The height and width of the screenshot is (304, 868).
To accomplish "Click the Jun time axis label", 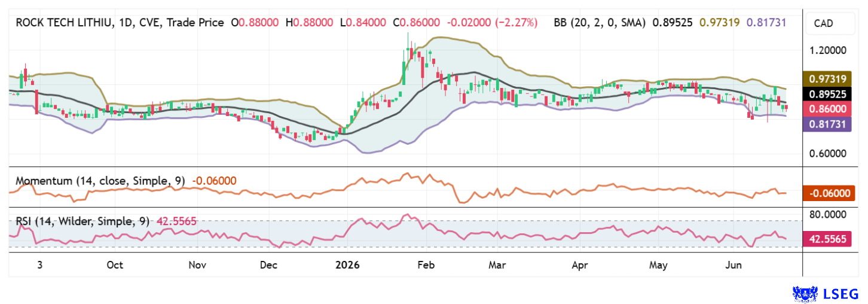I will point(734,265).
